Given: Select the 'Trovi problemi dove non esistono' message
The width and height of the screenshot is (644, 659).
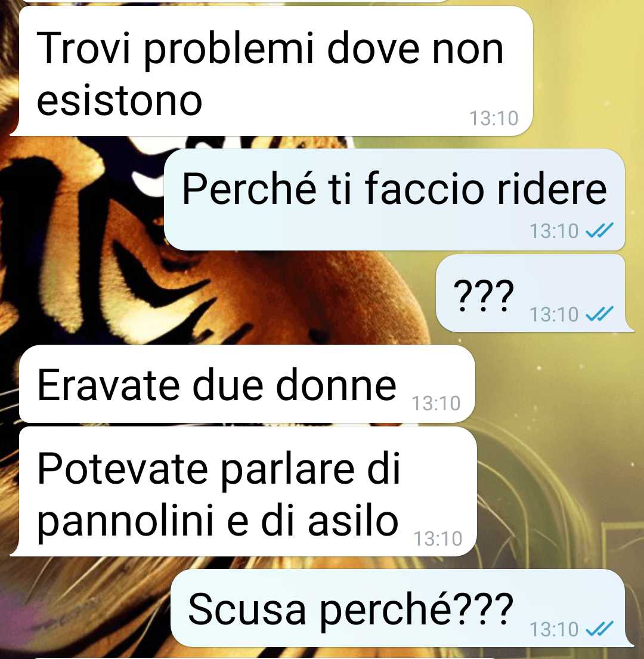Looking at the screenshot, I should click(271, 71).
